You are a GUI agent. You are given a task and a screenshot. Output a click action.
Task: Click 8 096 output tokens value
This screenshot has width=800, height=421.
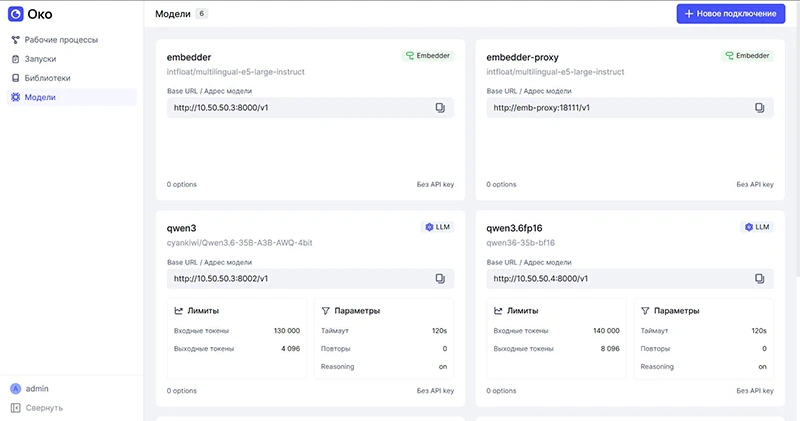610,349
